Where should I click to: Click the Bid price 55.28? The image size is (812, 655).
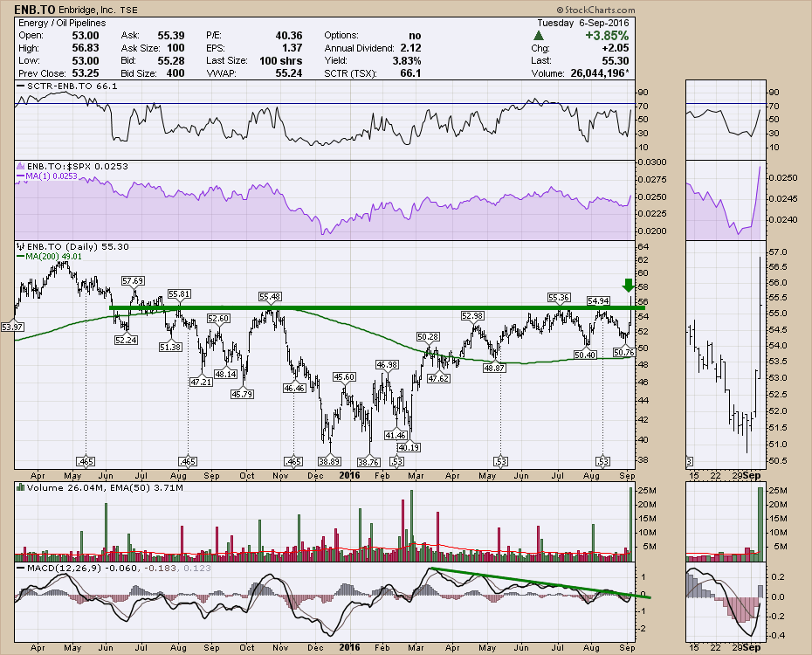point(171,60)
